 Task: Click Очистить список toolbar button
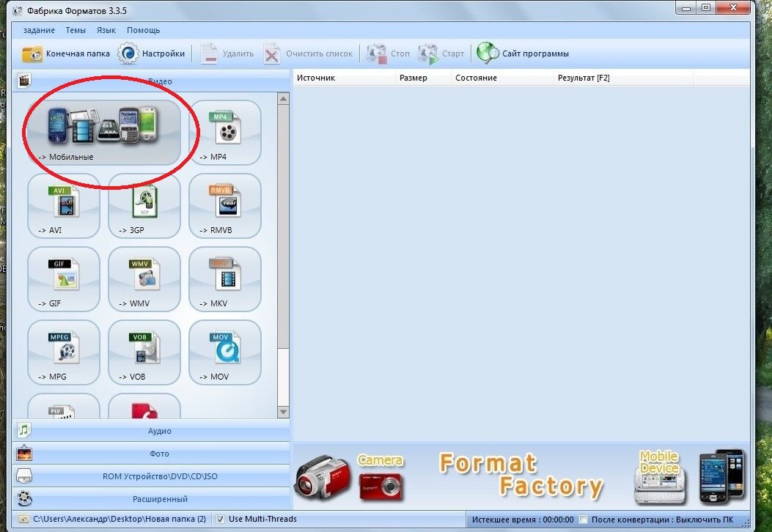tap(309, 53)
